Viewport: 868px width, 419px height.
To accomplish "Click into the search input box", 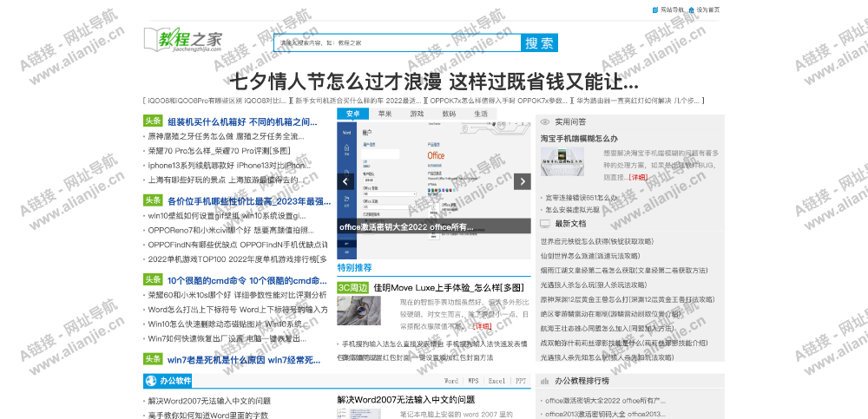I will click(397, 43).
